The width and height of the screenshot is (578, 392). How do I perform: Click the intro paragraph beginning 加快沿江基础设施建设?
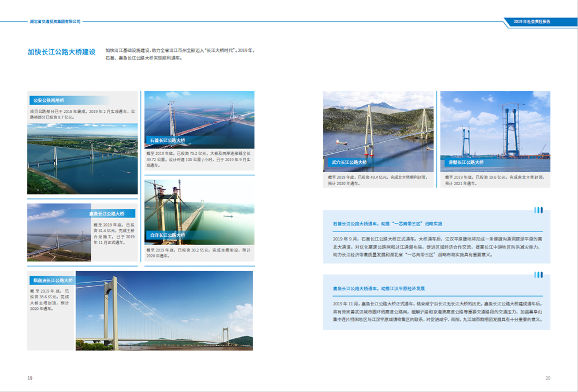179,54
